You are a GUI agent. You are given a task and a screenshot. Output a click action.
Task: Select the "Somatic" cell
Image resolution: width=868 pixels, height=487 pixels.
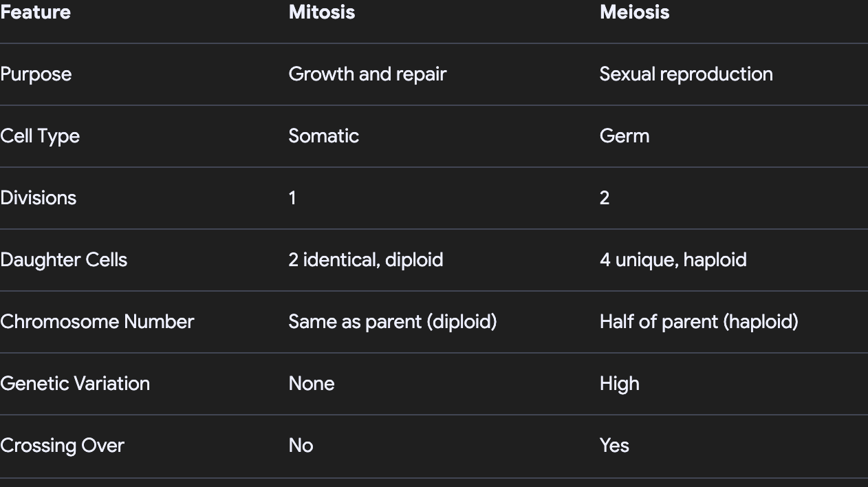[x=323, y=136]
